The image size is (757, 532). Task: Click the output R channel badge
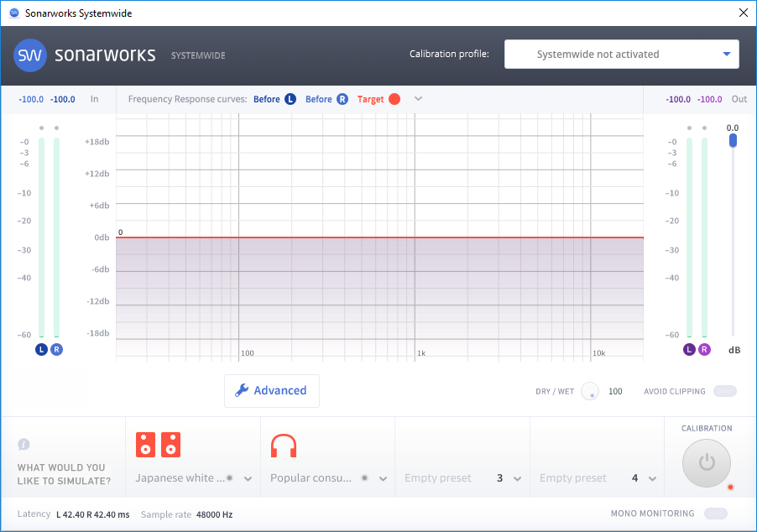point(704,350)
